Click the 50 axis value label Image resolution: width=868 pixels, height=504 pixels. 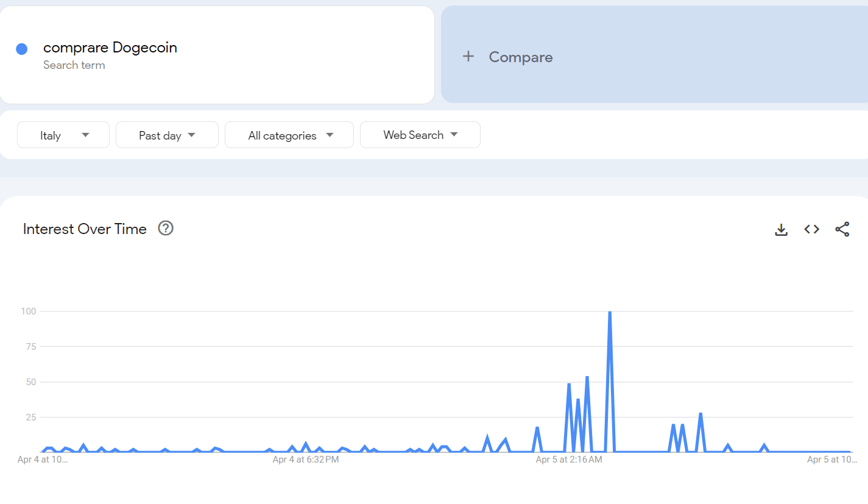point(31,382)
